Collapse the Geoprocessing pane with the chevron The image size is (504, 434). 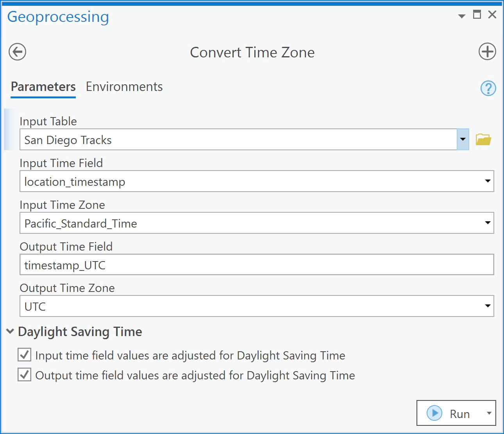461,16
